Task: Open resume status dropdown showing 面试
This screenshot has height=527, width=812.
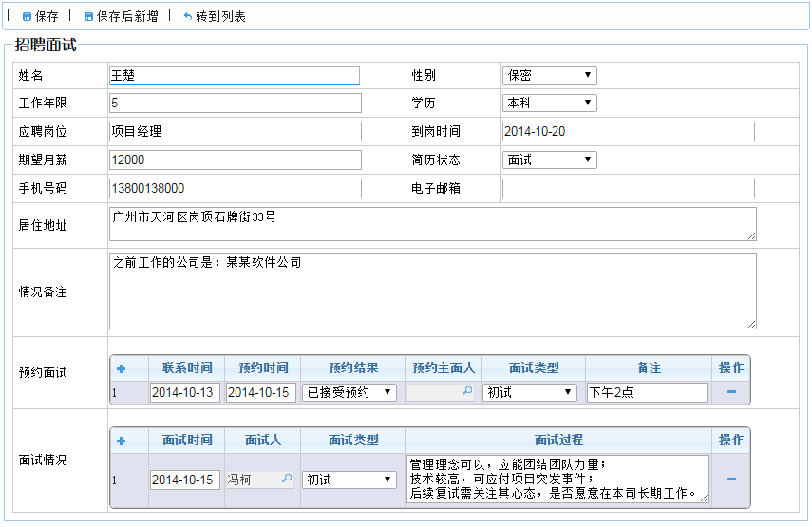Action: pos(549,160)
